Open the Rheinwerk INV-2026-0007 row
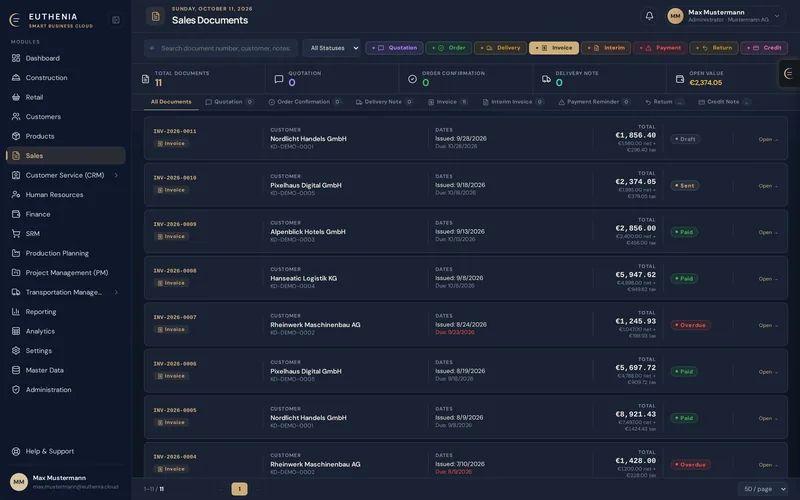This screenshot has width=800, height=500. click(465, 324)
